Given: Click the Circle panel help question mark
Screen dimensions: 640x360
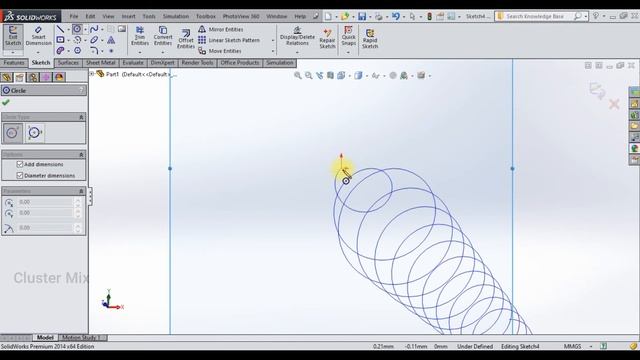Looking at the screenshot, I should pos(81,90).
